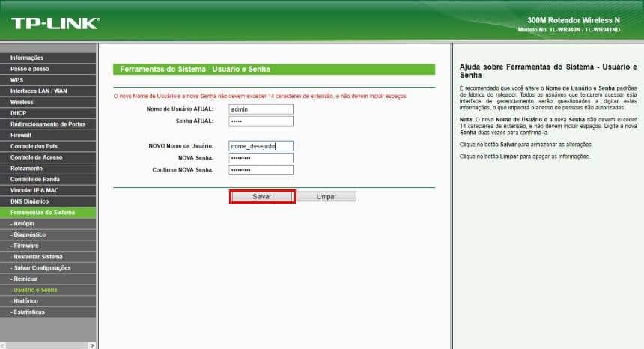This screenshot has height=349, width=644.
Task: Select Interfaces LAN / WAN menu
Action: tap(48, 91)
